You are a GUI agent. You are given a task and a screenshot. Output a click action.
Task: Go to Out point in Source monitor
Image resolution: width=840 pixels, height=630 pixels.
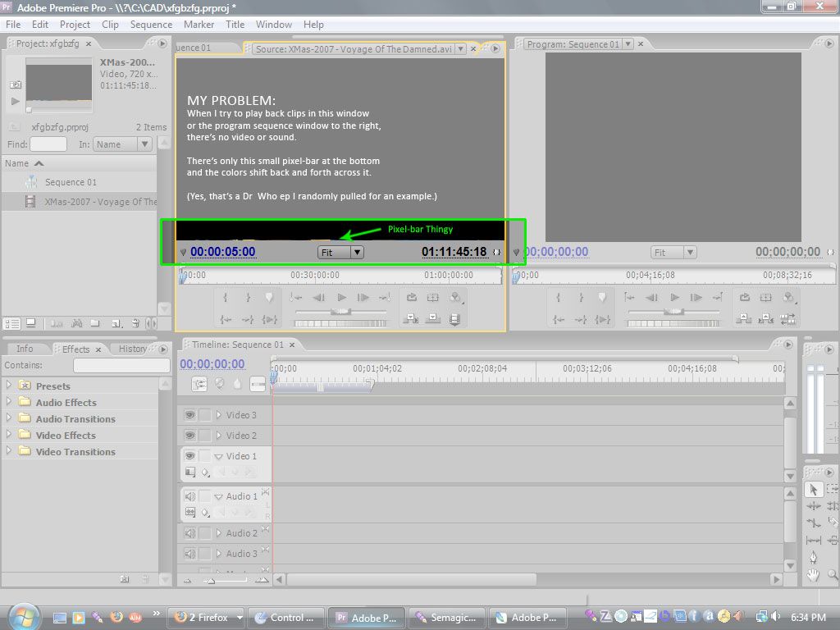[248, 319]
